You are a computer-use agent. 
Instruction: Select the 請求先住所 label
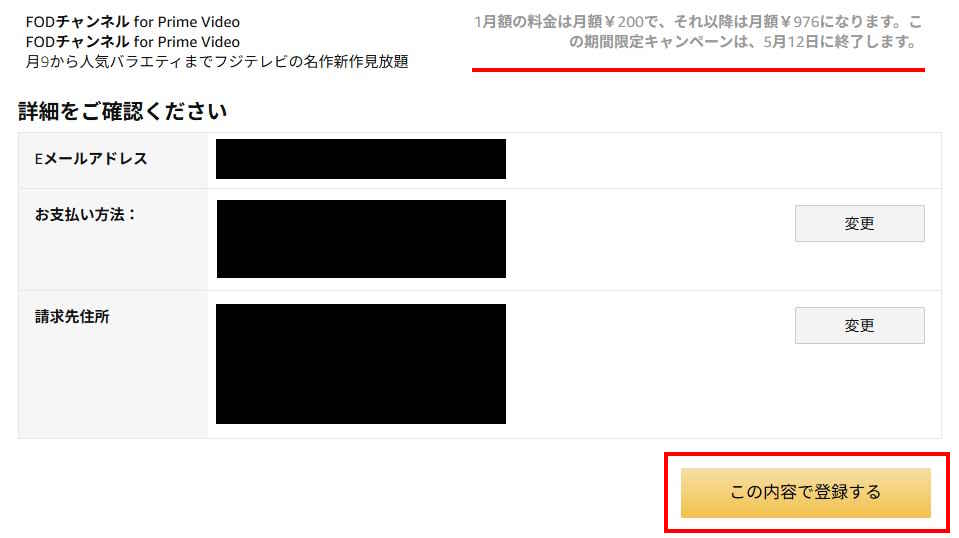(x=72, y=317)
